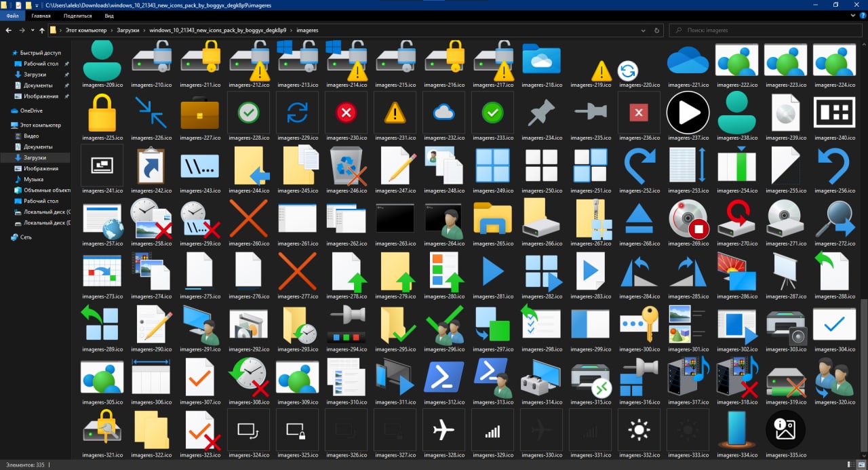The height and width of the screenshot is (470, 868).
Task: Open Музыка in the navigation pane
Action: coord(33,180)
